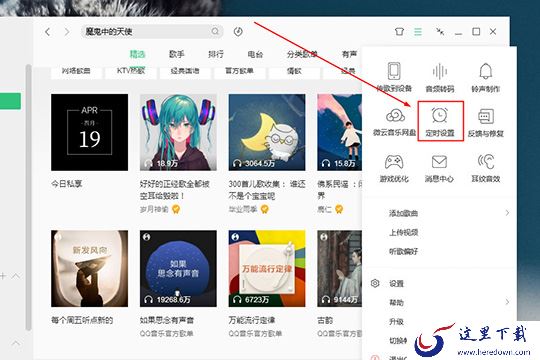This screenshot has width=540, height=360.
Task: Open 音频转码 audio transcoding tool
Action: click(x=440, y=77)
